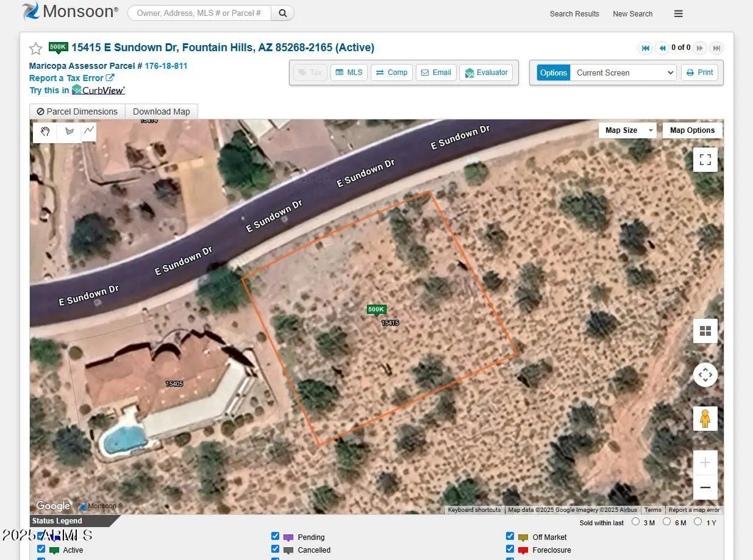Click the search magnifier button
Viewport: 753px width, 560px height.
282,13
